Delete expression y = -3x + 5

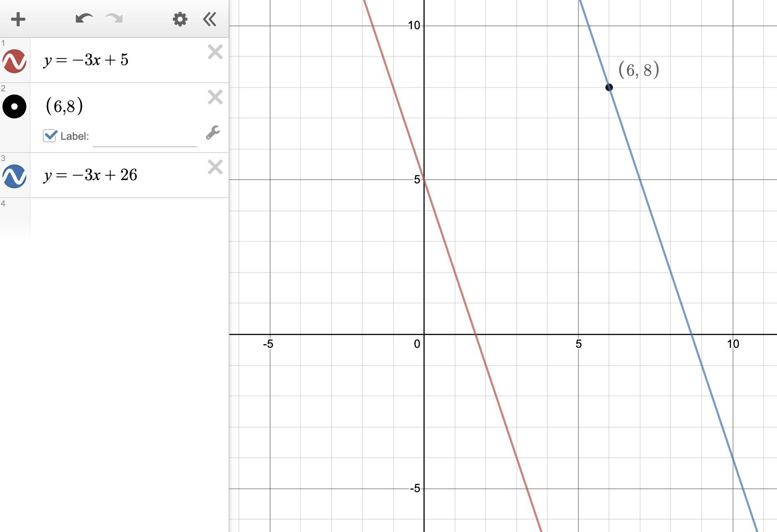point(215,52)
